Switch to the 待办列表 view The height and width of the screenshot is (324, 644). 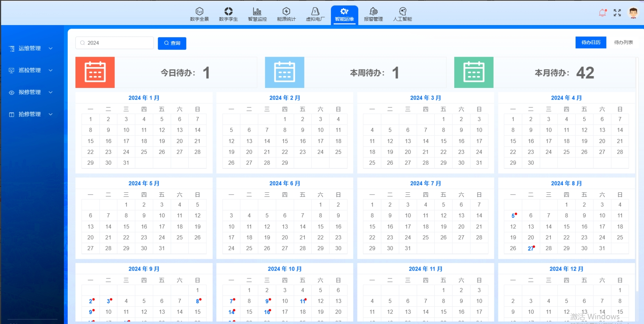[623, 42]
